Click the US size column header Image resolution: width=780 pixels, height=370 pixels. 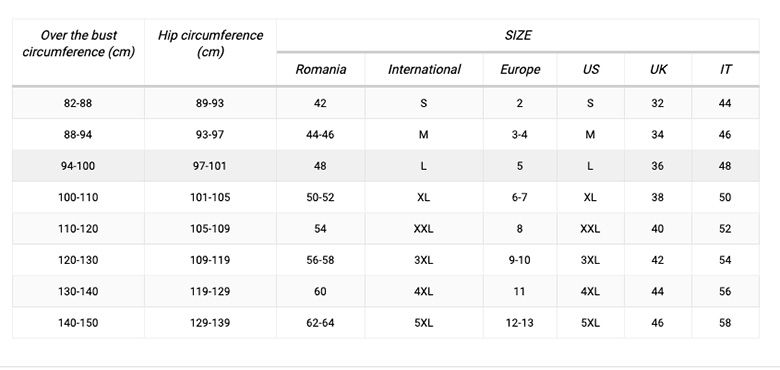[x=590, y=69]
